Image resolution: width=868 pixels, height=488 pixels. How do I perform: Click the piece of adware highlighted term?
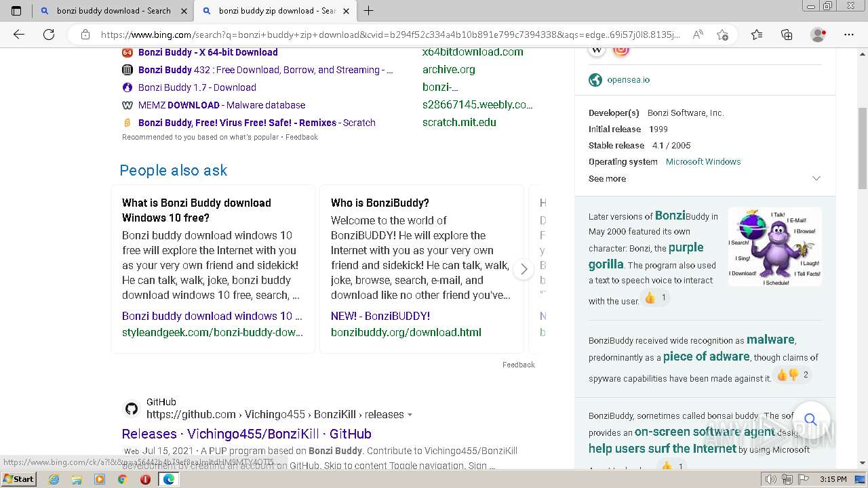pos(706,357)
